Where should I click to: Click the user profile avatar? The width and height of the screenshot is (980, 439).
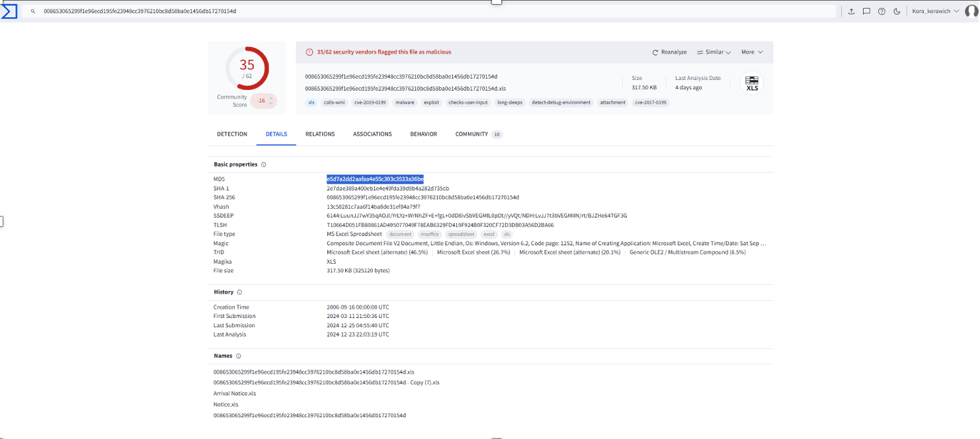971,11
